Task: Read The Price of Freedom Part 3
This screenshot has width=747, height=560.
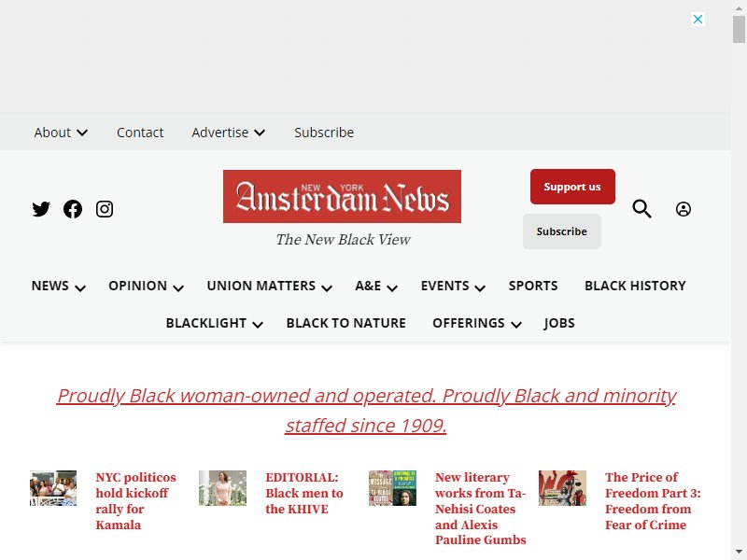Action: tap(653, 501)
